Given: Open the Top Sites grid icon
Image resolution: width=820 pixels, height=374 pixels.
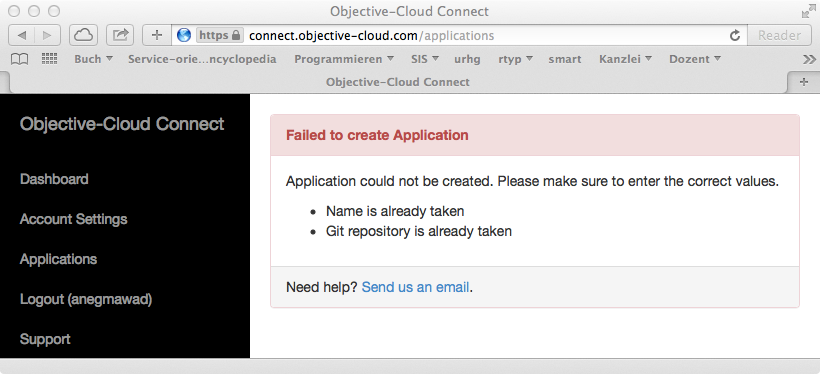Looking at the screenshot, I should pyautogui.click(x=49, y=59).
